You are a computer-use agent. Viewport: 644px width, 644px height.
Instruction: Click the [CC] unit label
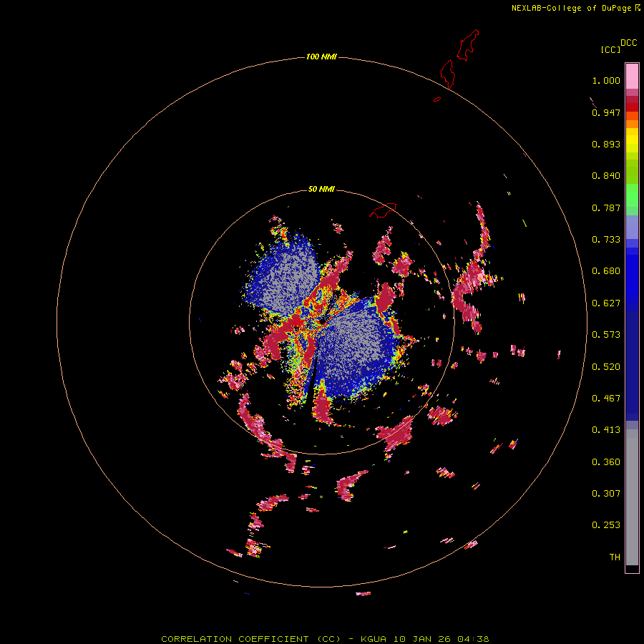[x=610, y=49]
